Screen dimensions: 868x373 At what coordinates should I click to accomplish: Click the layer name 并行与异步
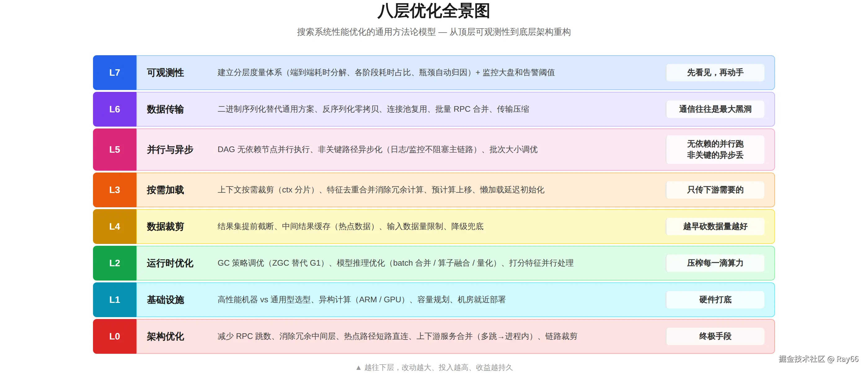[x=170, y=149]
